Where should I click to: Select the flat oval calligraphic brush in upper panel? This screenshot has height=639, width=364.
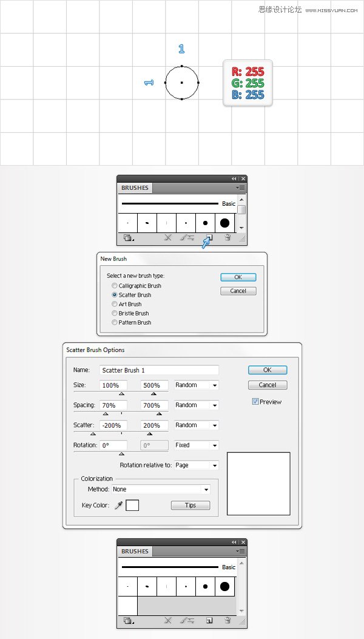147,223
